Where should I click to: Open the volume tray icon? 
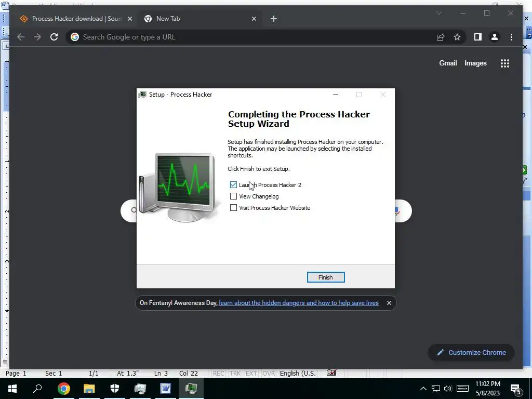click(448, 389)
